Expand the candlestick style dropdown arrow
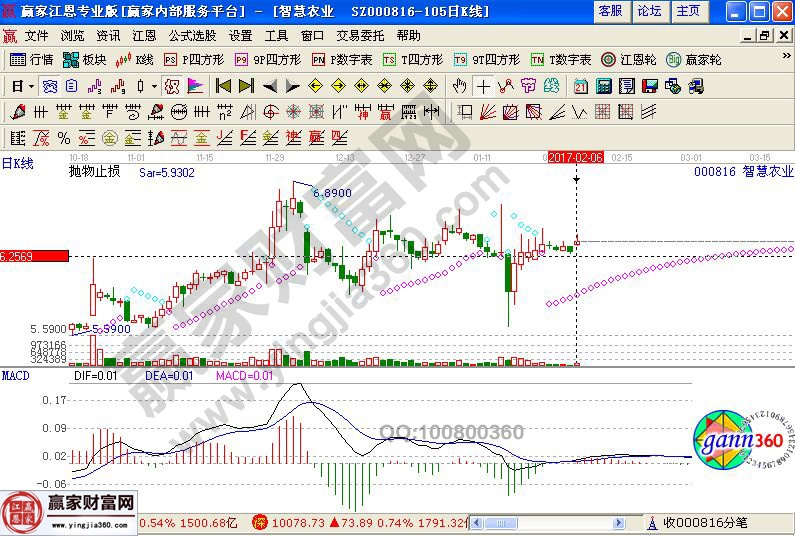This screenshot has height=536, width=795. point(154,86)
